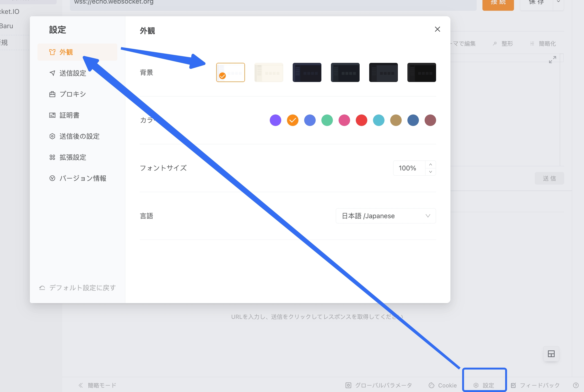Open the バージョン情報 section

click(77, 178)
